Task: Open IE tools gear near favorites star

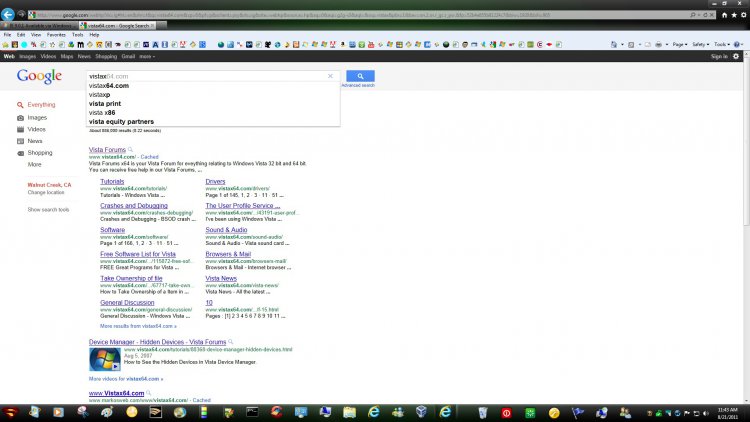Action: click(744, 15)
